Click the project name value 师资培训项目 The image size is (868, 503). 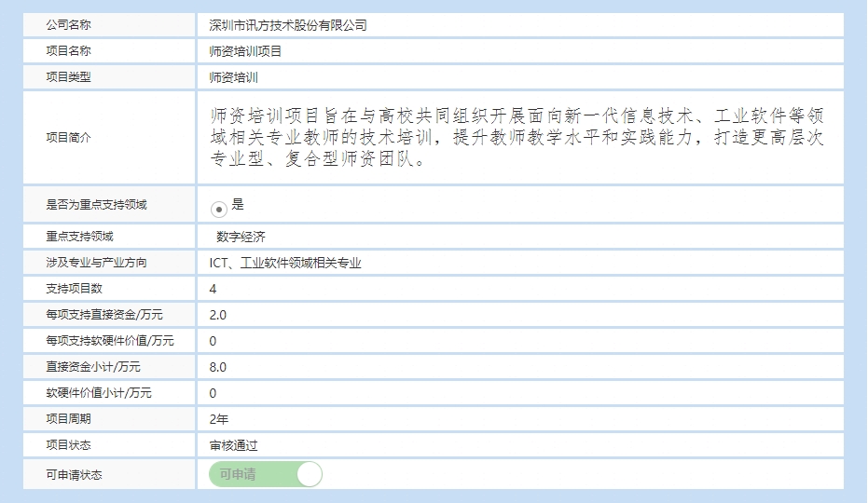pyautogui.click(x=245, y=51)
